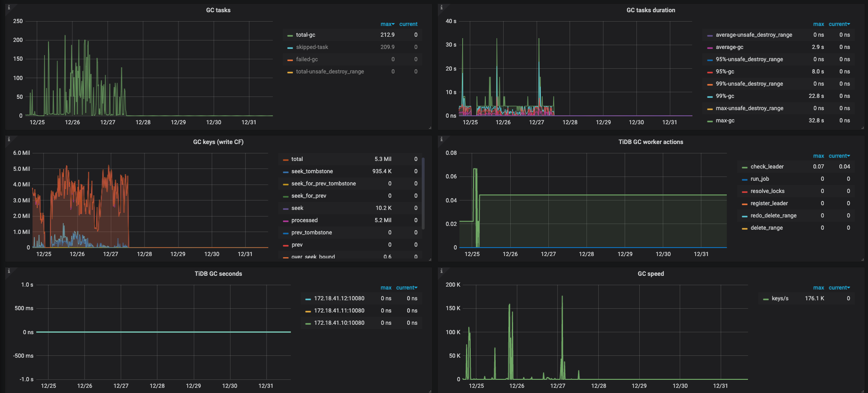The height and width of the screenshot is (393, 868).
Task: Toggle the check_leader series in the legend
Action: [767, 167]
